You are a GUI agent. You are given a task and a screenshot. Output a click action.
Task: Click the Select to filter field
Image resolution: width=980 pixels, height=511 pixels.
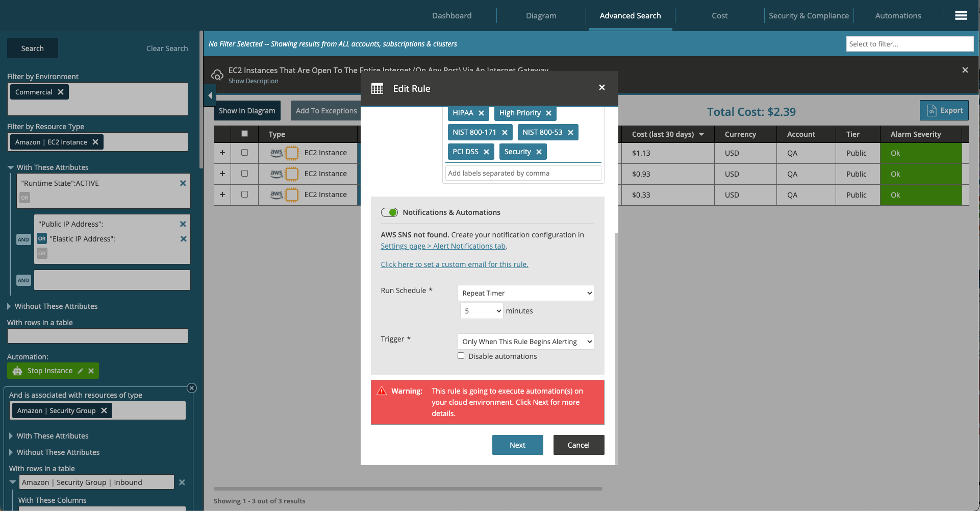(x=910, y=44)
